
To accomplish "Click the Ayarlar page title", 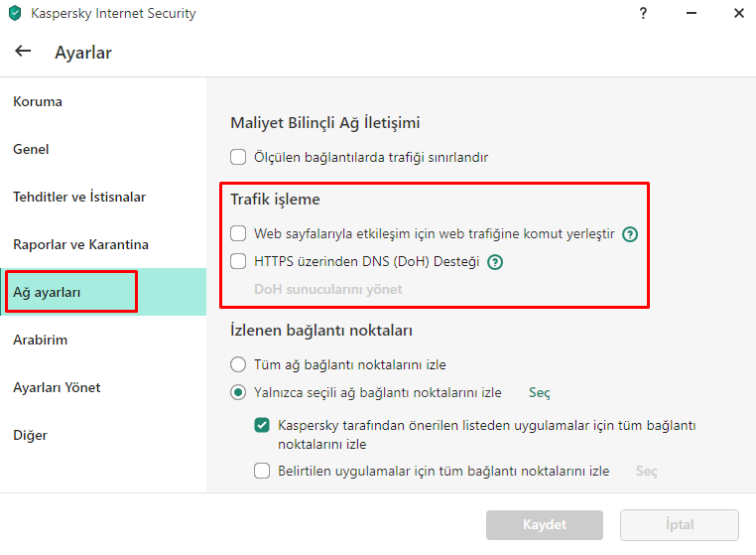I will (83, 52).
